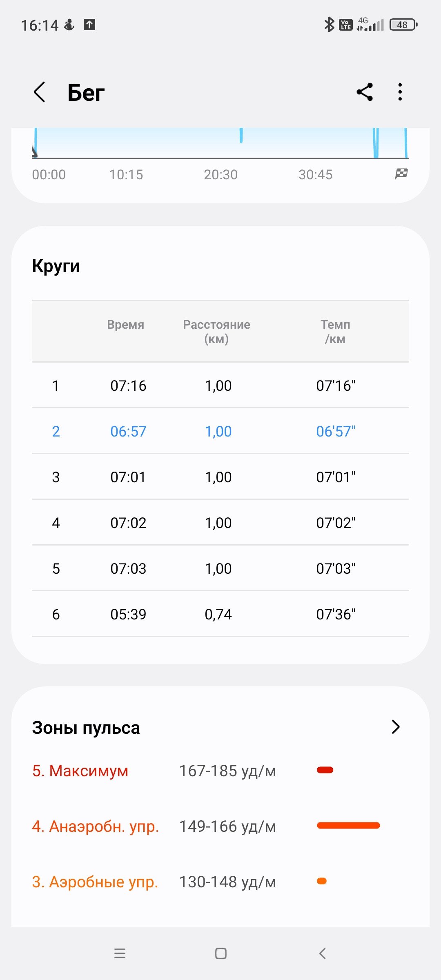This screenshot has height=980, width=441.
Task: Tap the 20:30 mark on chart timeline
Action: 221,175
